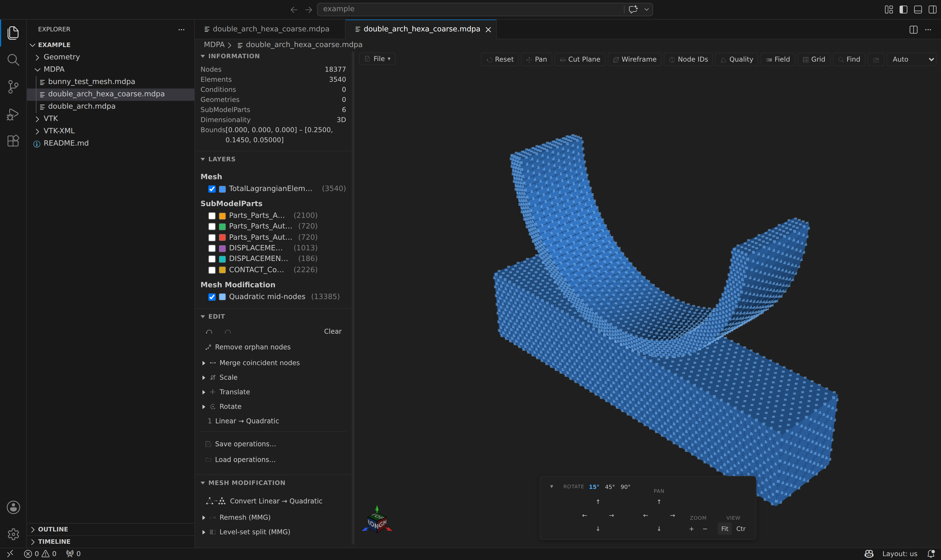Enable the Cut Plane tool

tap(580, 59)
